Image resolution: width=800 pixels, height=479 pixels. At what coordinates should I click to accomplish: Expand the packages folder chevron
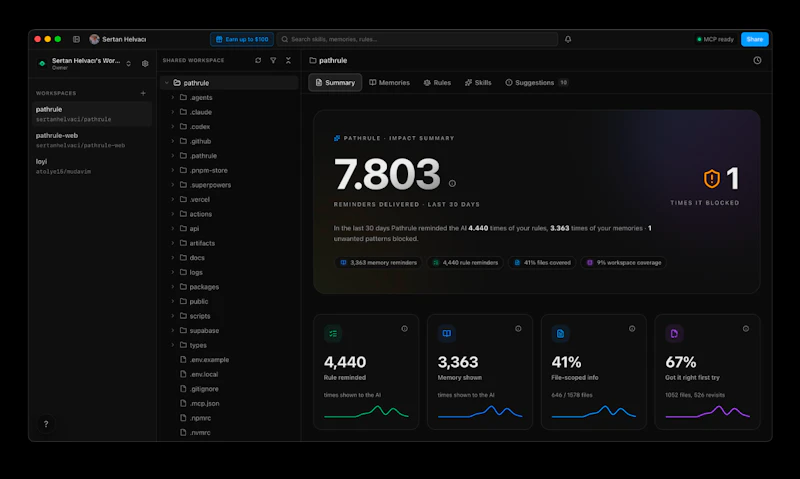172,287
